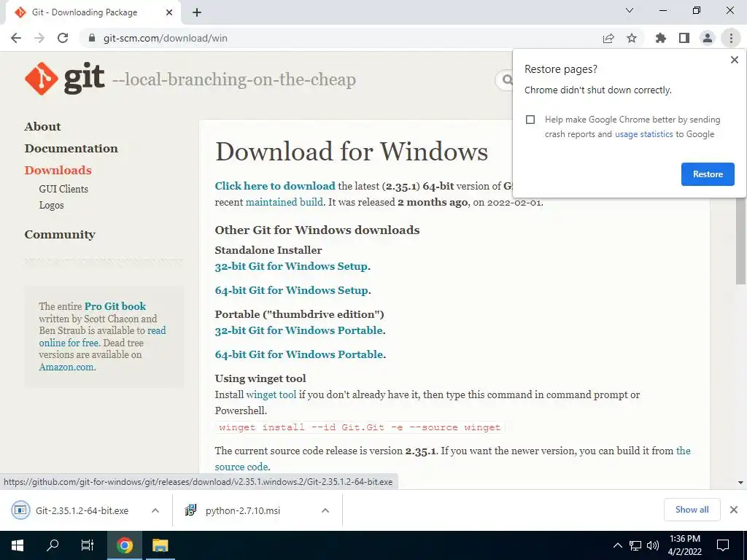The height and width of the screenshot is (560, 747).
Task: Follow 'the source code' link
Action: [452, 459]
